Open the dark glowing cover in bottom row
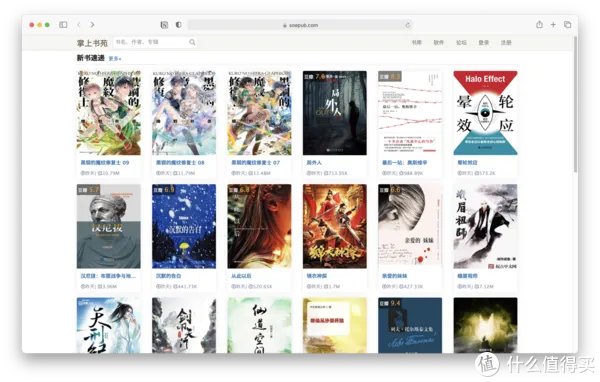 (x=486, y=325)
